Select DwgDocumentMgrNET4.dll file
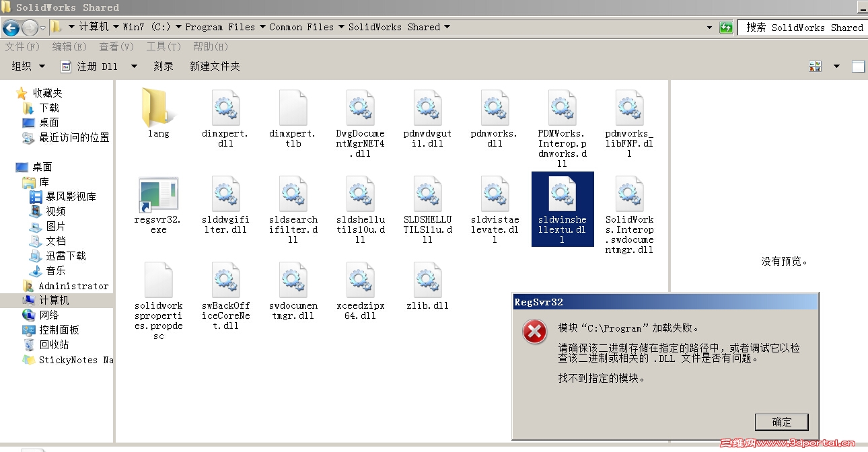The image size is (868, 452). click(361, 123)
